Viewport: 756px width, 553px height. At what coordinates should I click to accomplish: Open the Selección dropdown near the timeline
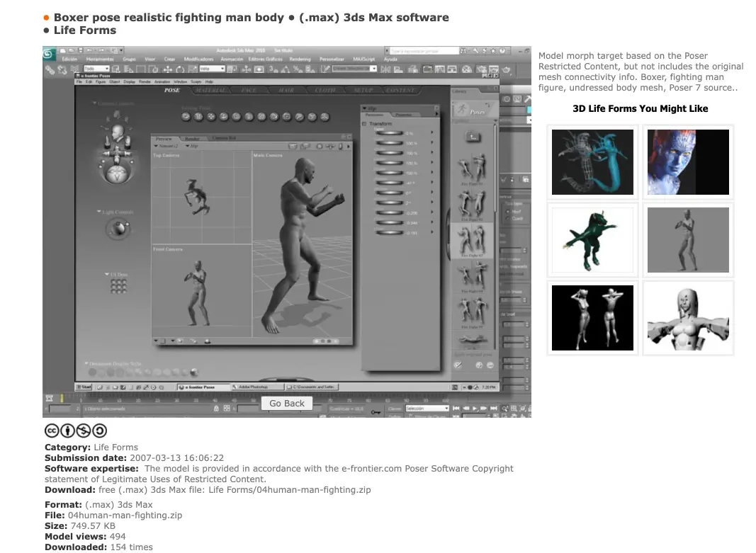(x=426, y=409)
